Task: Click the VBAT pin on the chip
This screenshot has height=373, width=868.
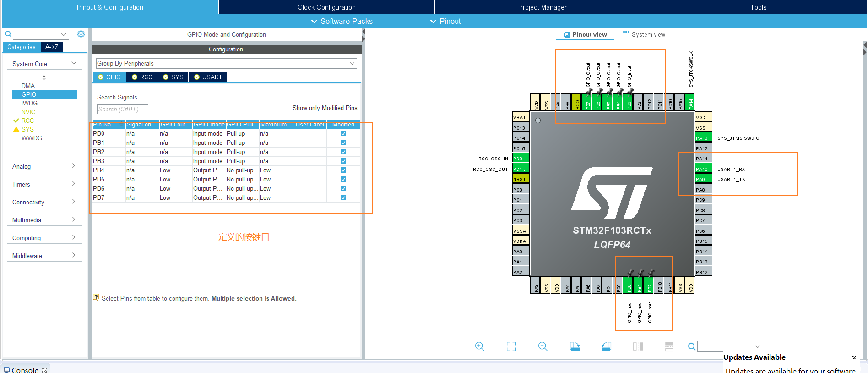Action: [x=521, y=117]
